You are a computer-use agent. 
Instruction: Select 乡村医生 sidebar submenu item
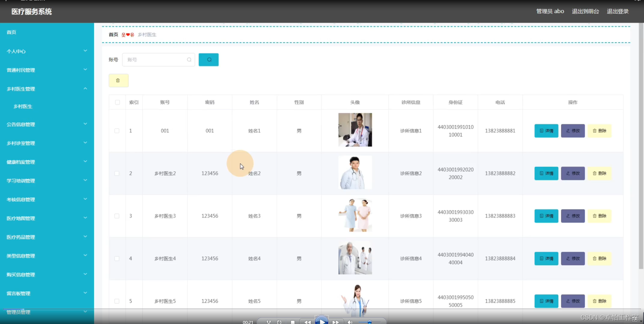pyautogui.click(x=22, y=106)
